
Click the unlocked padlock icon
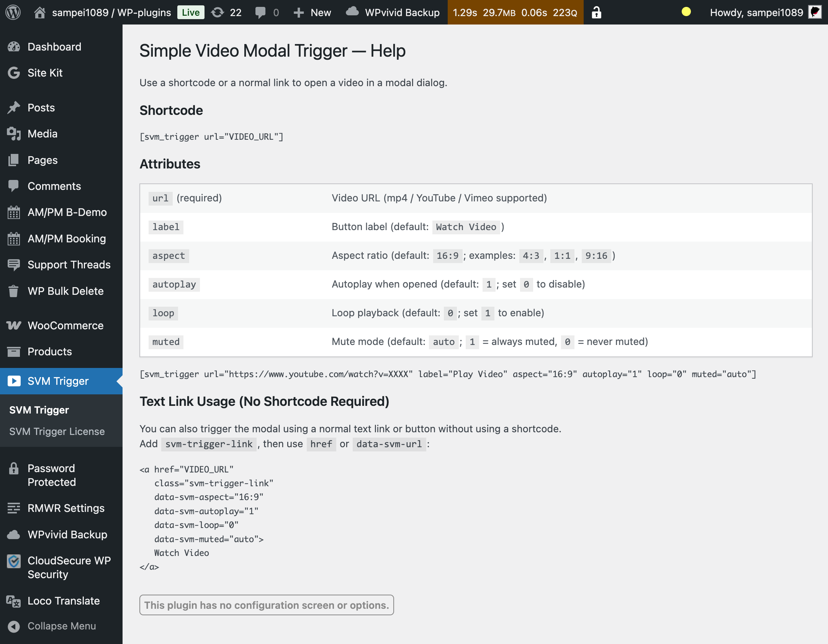596,13
